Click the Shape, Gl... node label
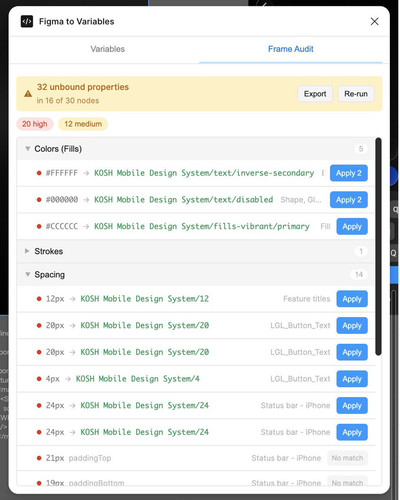Image resolution: width=400 pixels, height=500 pixels. coord(301,200)
